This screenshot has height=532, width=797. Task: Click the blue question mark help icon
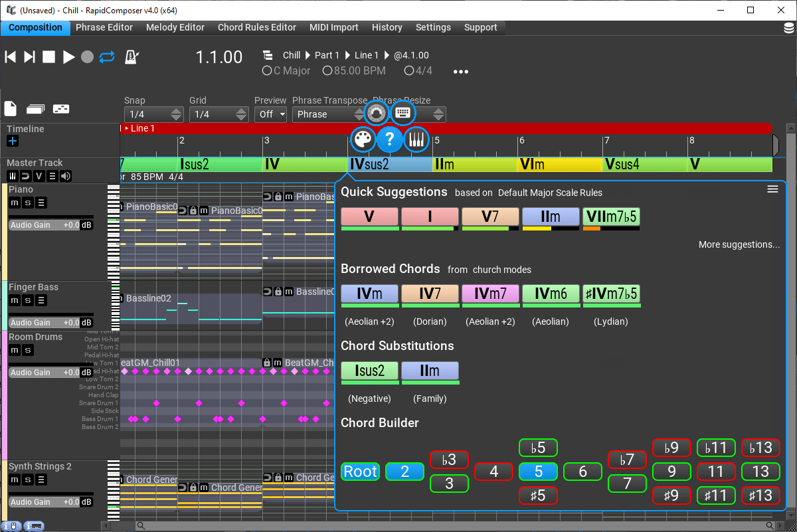tap(389, 139)
